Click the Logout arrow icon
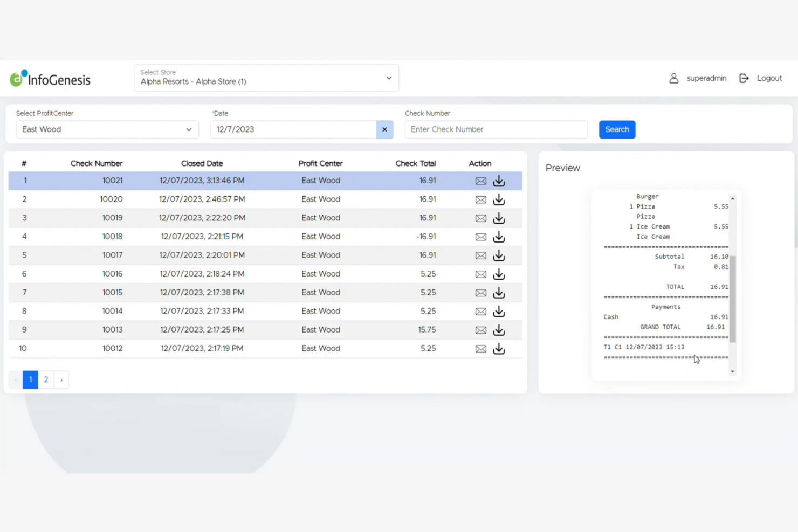Screen dimensions: 798x532 coord(744,78)
